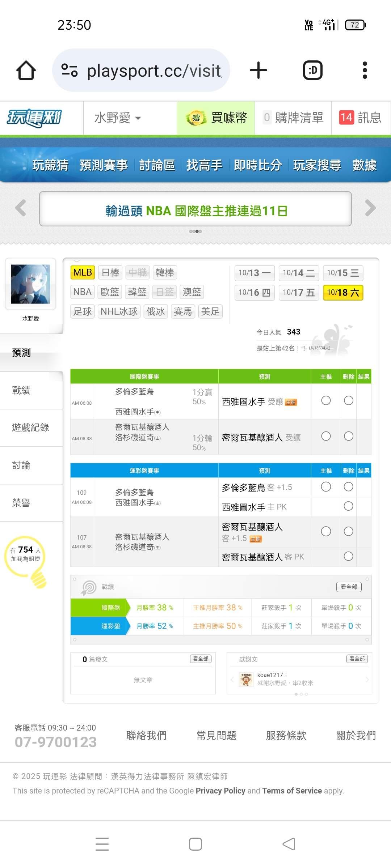The width and height of the screenshot is (391, 868).
Task: Open a new tab with plus icon
Action: (x=258, y=70)
